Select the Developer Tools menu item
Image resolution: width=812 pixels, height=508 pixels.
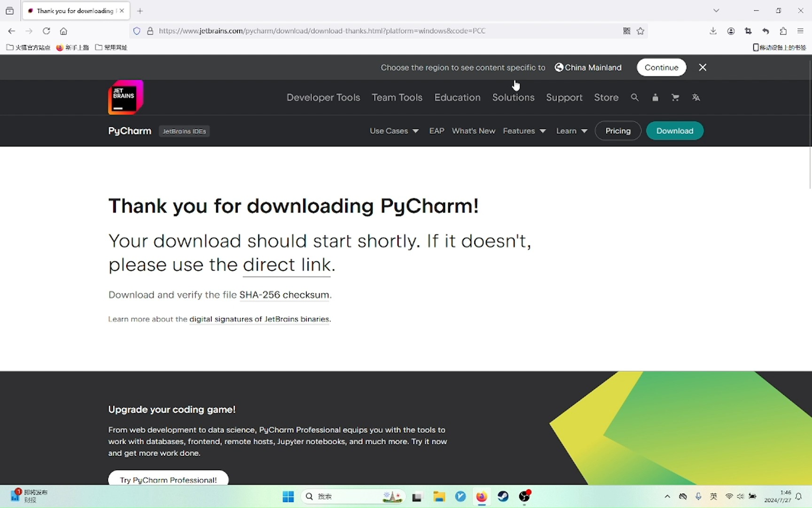point(323,97)
